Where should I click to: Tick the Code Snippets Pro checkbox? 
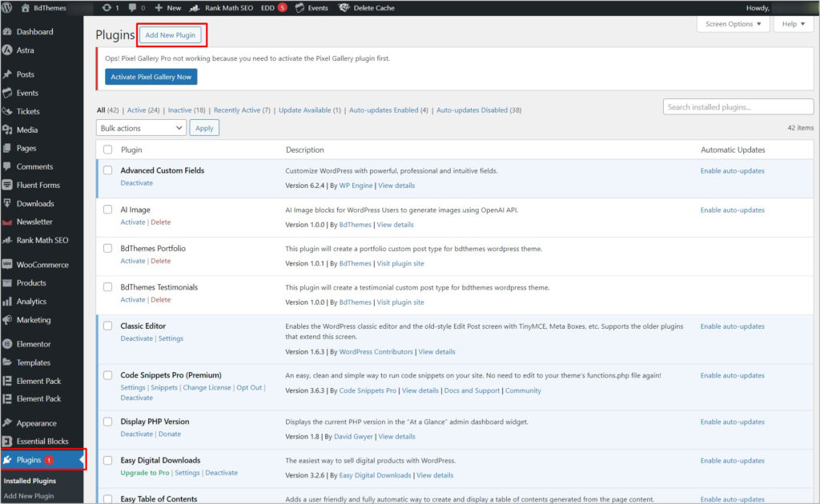click(x=108, y=375)
